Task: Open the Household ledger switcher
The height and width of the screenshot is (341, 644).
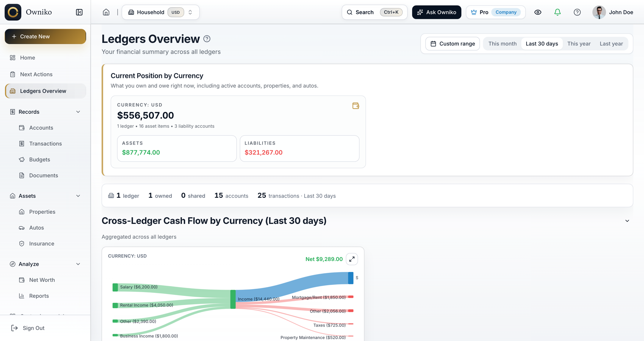Action: (x=161, y=12)
